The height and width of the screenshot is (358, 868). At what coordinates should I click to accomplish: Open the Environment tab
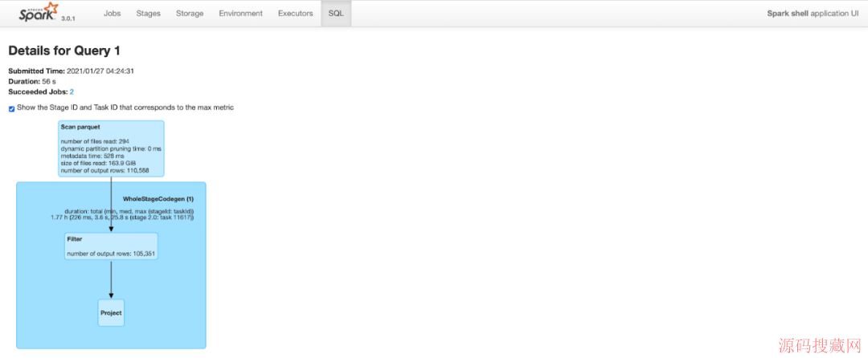(240, 14)
